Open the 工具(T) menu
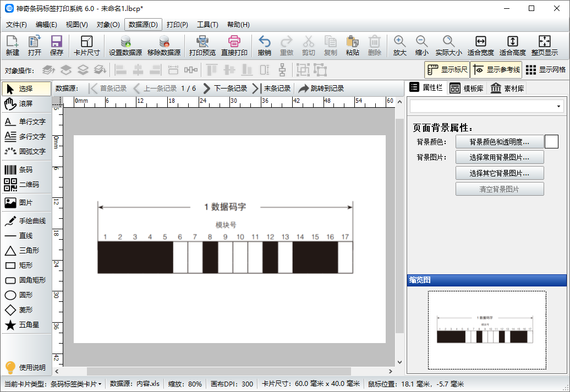 [x=207, y=25]
